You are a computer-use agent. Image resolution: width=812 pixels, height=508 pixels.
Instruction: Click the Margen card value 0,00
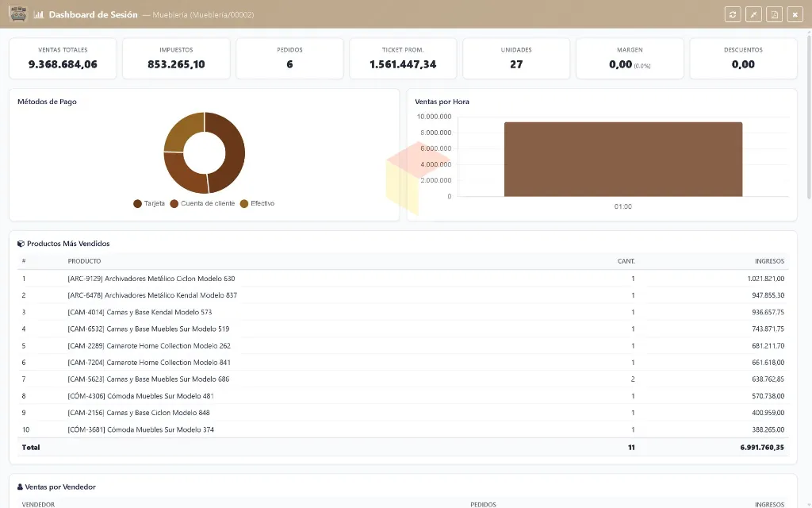pyautogui.click(x=620, y=64)
